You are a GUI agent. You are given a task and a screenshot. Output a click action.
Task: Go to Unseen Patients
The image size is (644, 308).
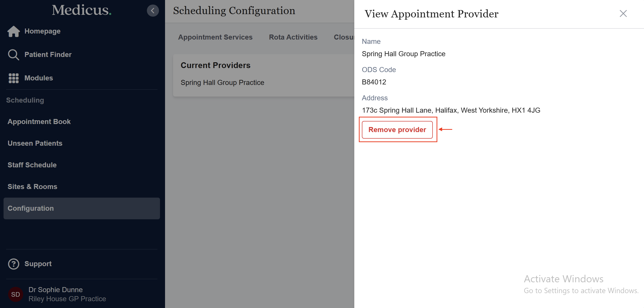coord(35,143)
